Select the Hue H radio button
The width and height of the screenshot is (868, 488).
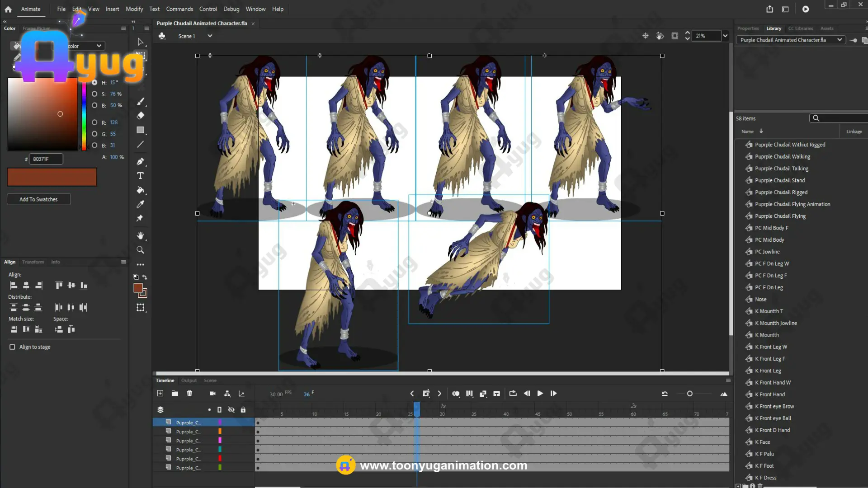coord(94,83)
